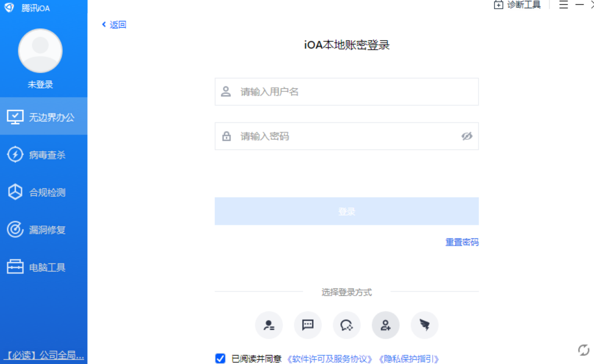594x364 pixels.
Task: Minimize the iOA window
Action: (x=580, y=5)
